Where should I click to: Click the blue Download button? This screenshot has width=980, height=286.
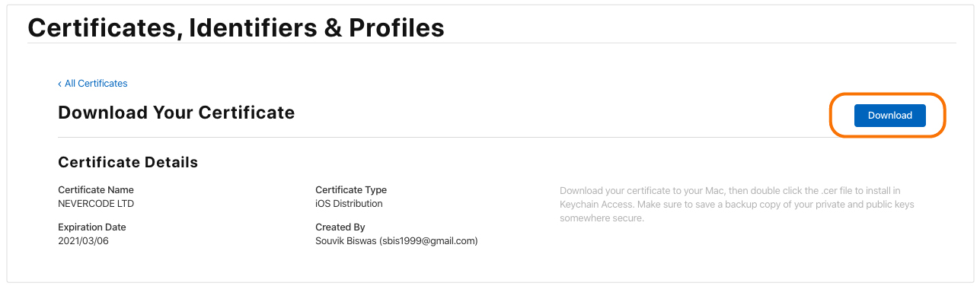(889, 116)
